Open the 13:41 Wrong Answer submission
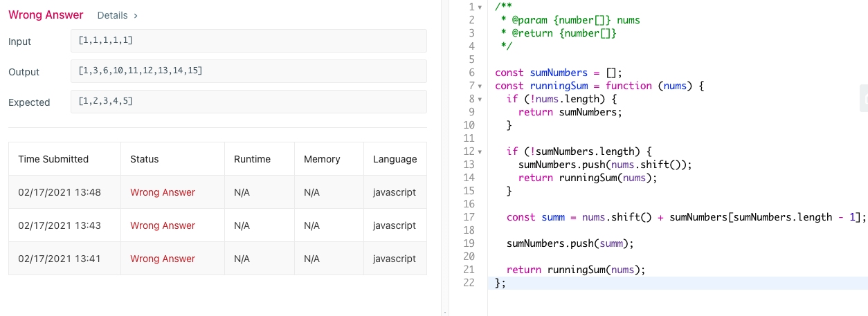 [x=163, y=259]
